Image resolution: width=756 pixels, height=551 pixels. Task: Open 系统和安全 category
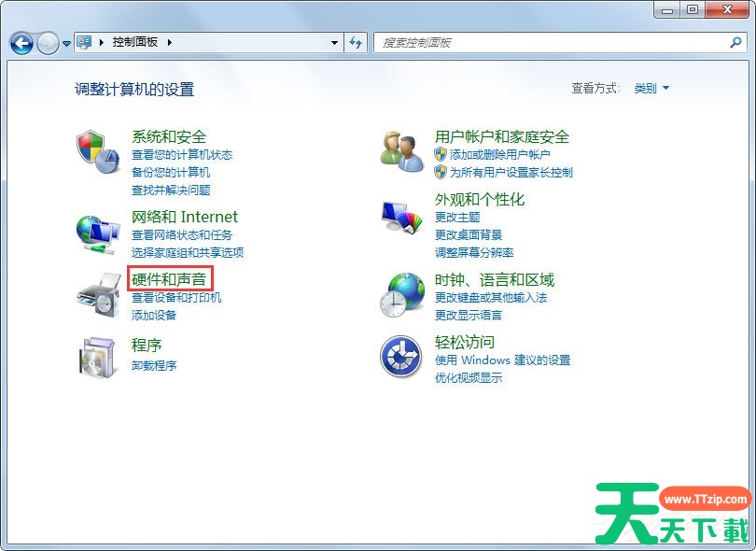(169, 136)
